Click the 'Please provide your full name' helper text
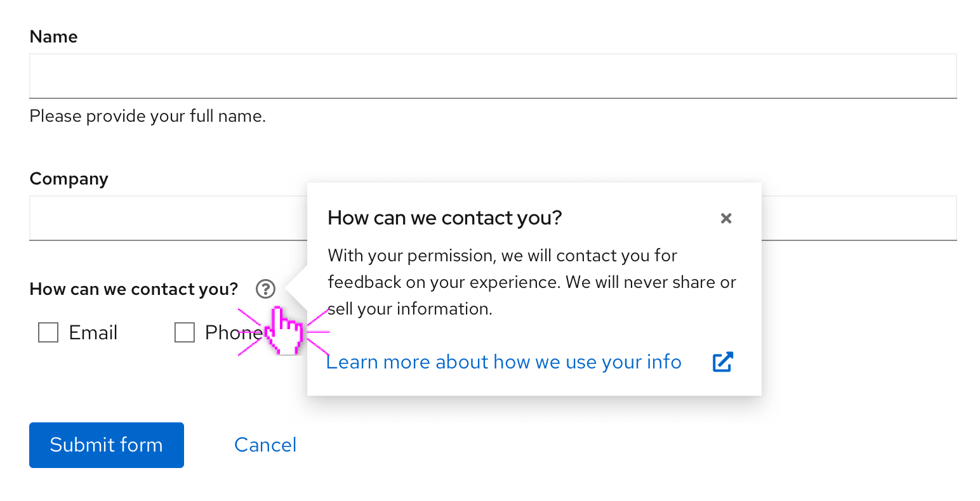 (x=148, y=116)
